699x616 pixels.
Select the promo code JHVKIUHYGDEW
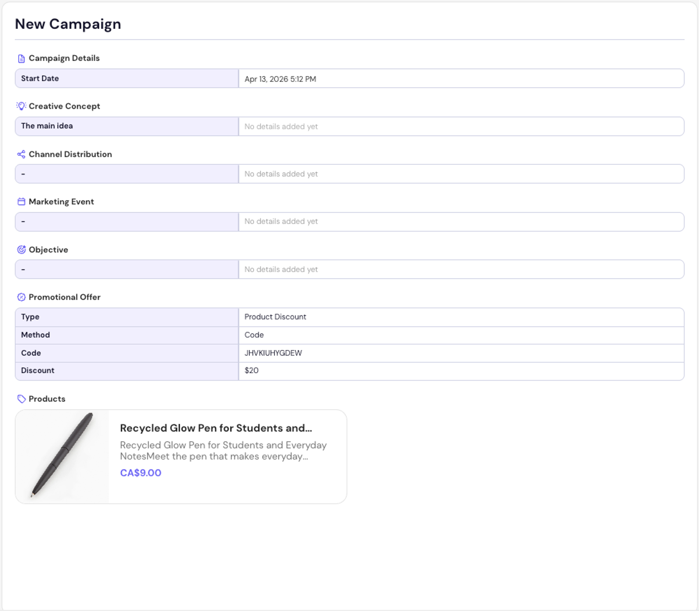tap(273, 353)
